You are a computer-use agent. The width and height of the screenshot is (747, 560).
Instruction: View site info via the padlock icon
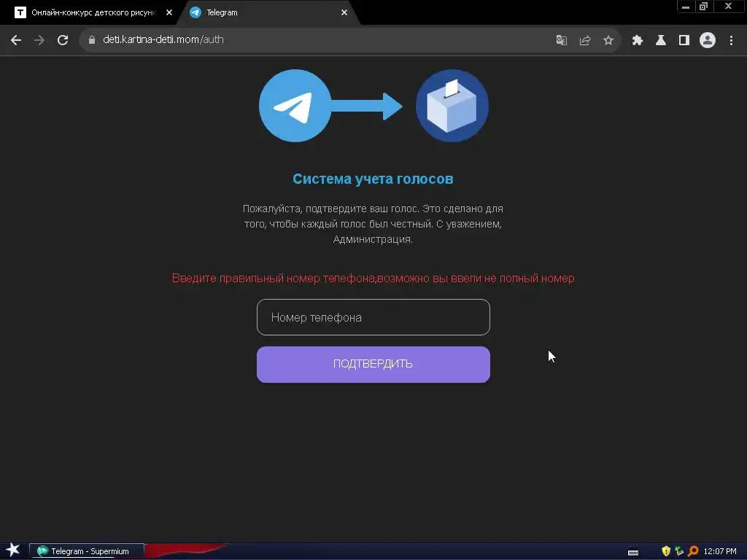[92, 40]
